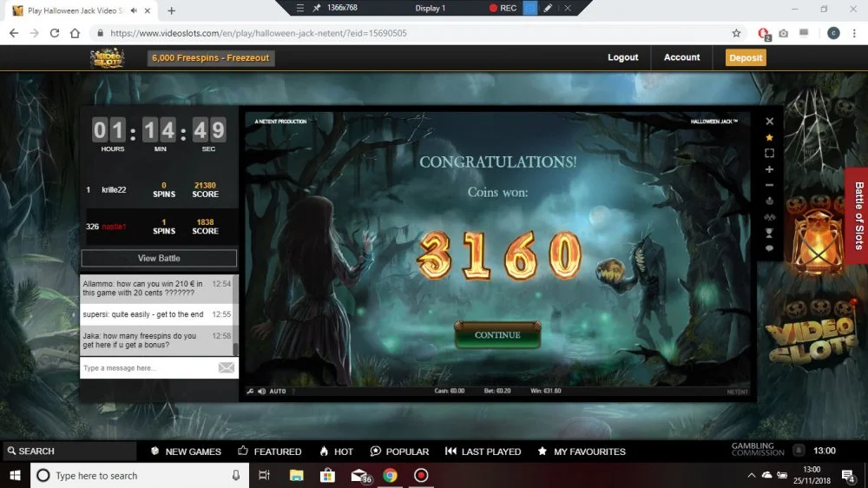Click the blue square recorder icon
The height and width of the screenshot is (488, 868).
coord(529,8)
